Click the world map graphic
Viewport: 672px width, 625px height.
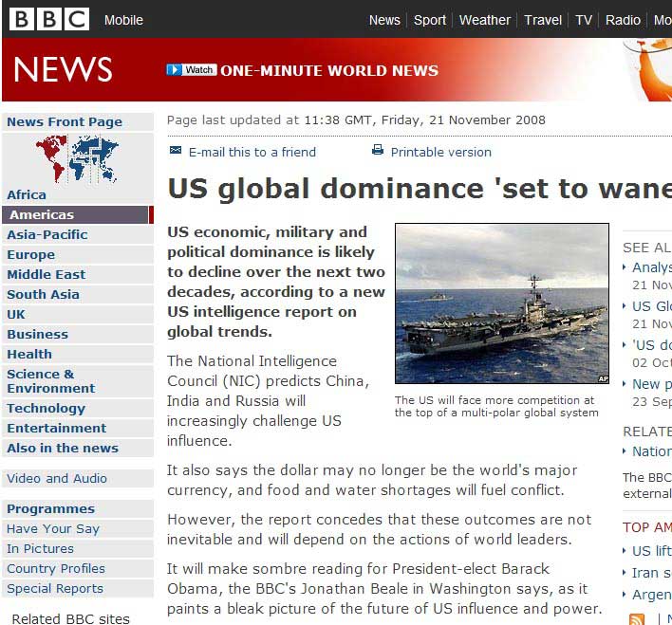coord(77,158)
